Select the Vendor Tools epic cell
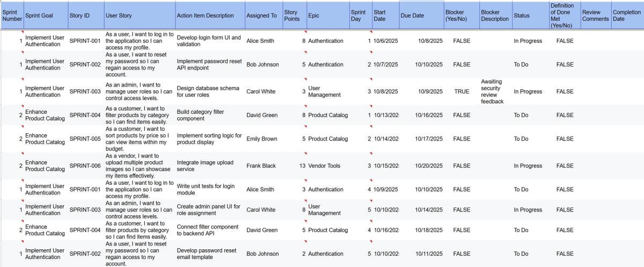 (328, 166)
